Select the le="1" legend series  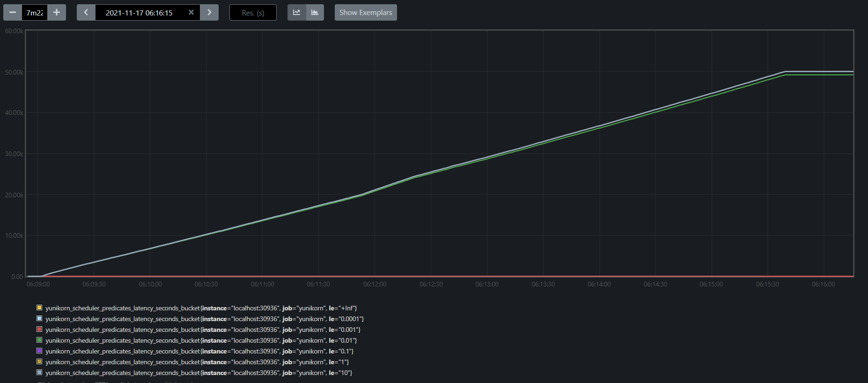pyautogui.click(x=197, y=362)
